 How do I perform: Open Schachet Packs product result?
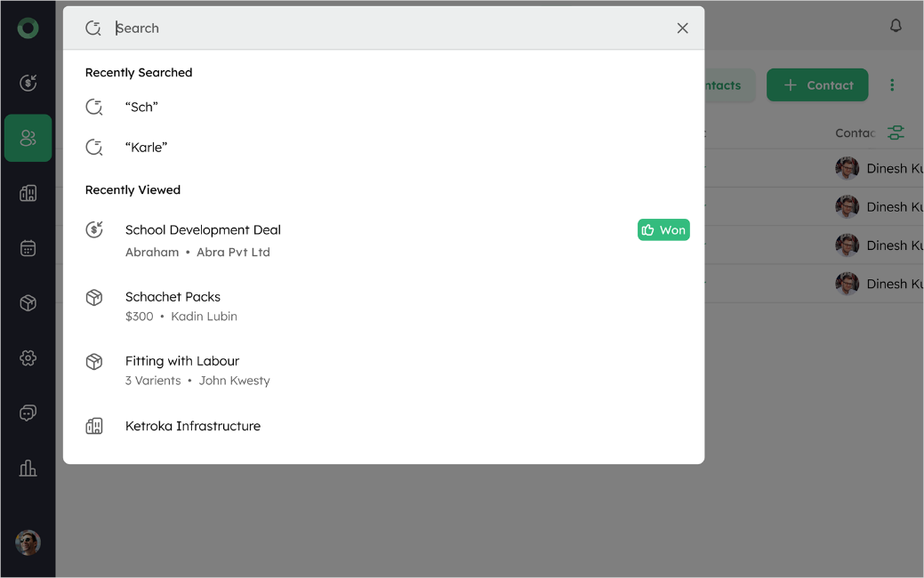(173, 297)
